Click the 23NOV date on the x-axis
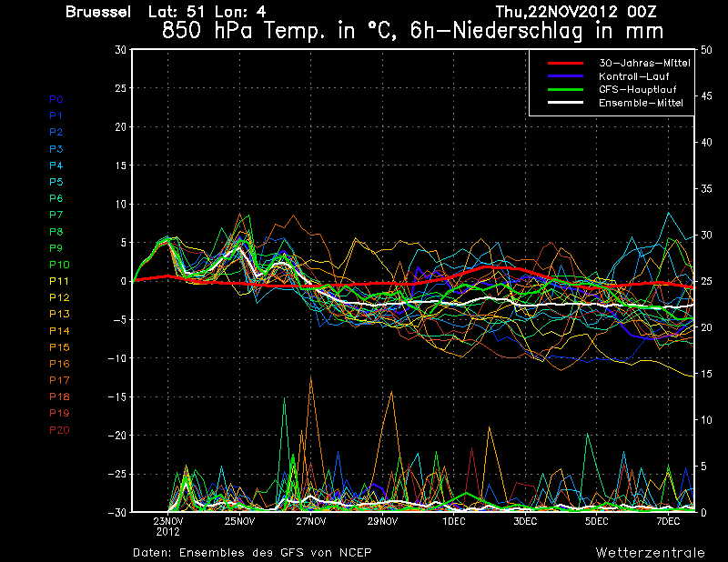The image size is (728, 562). (168, 522)
